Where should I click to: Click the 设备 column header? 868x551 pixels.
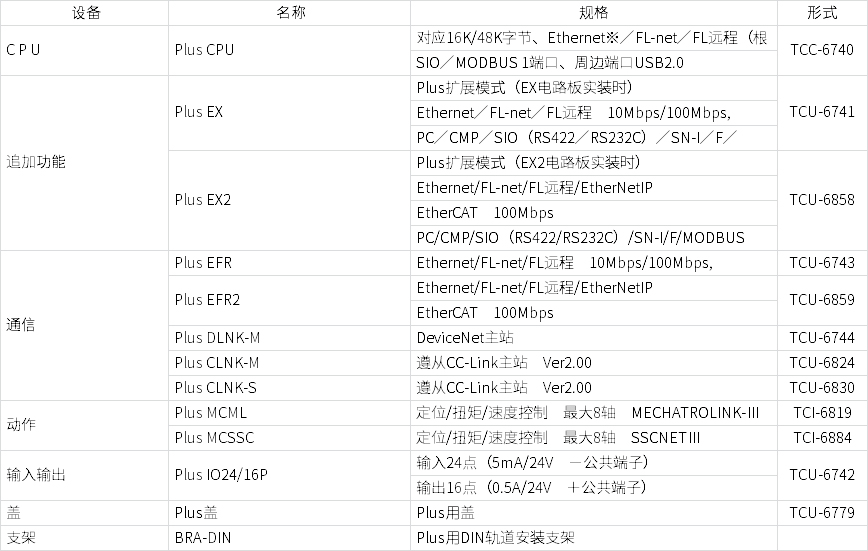pyautogui.click(x=87, y=13)
